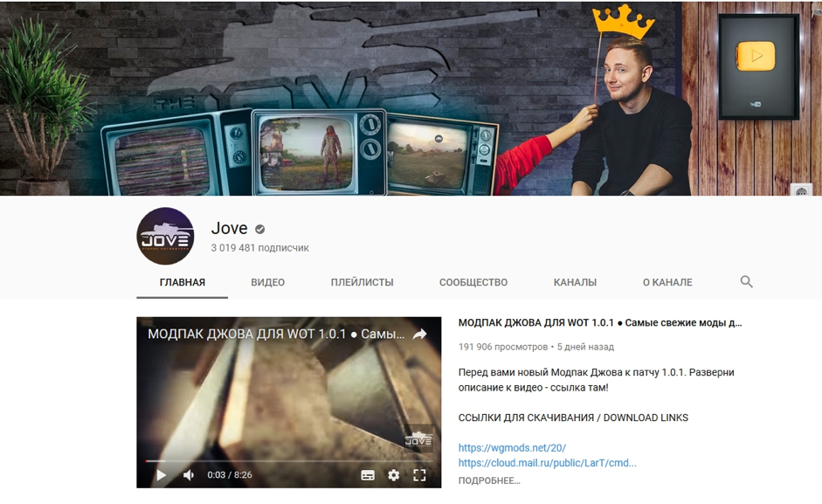Open the ВИДЕО tab
The image size is (822, 504).
click(268, 282)
